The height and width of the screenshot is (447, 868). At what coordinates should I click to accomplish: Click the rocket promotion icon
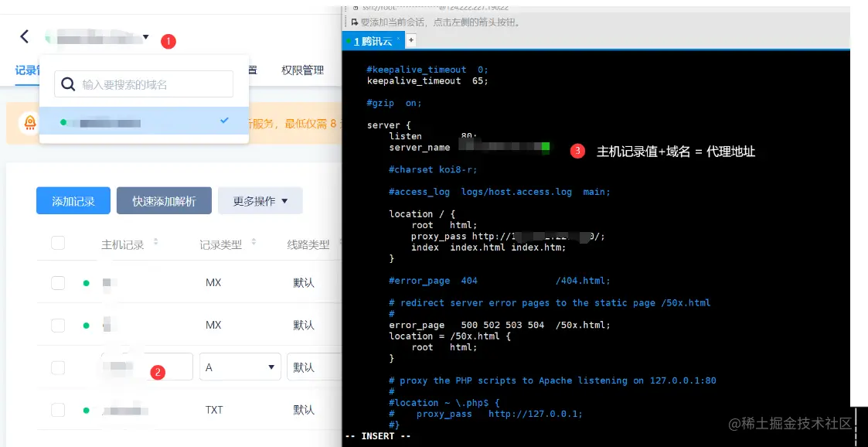click(x=29, y=122)
